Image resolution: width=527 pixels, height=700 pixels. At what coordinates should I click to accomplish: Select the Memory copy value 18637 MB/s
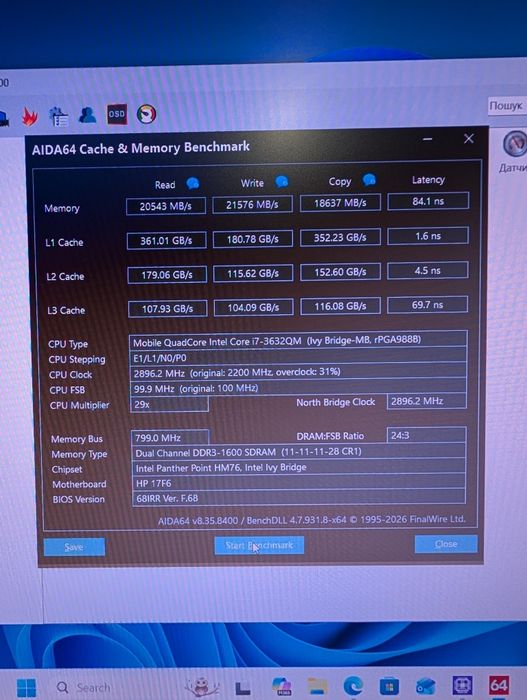pos(340,203)
